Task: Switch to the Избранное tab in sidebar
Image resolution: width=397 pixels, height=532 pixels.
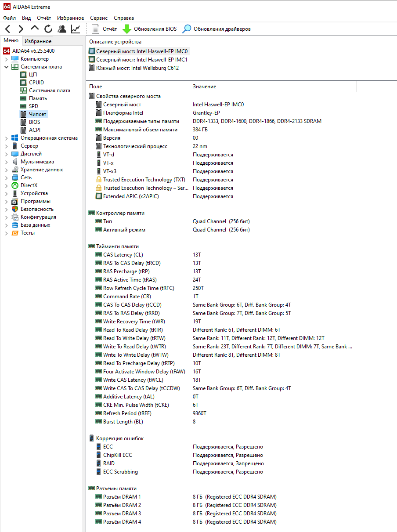Action: tap(38, 41)
